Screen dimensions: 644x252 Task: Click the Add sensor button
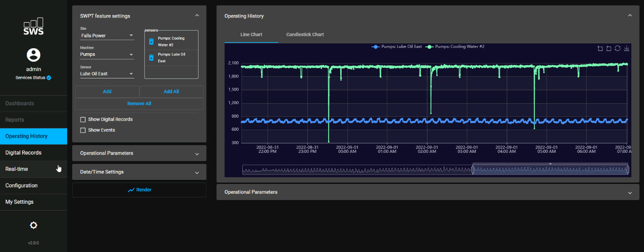(107, 92)
